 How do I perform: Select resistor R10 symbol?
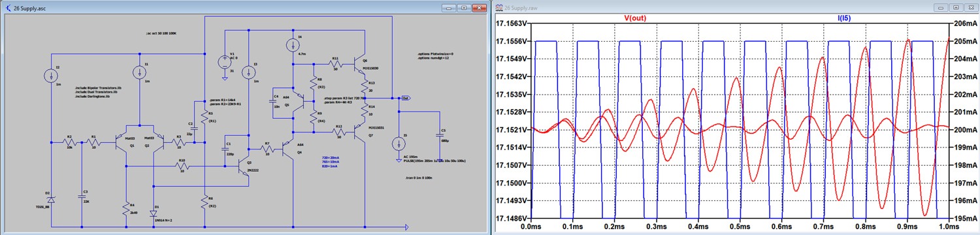tap(182, 166)
